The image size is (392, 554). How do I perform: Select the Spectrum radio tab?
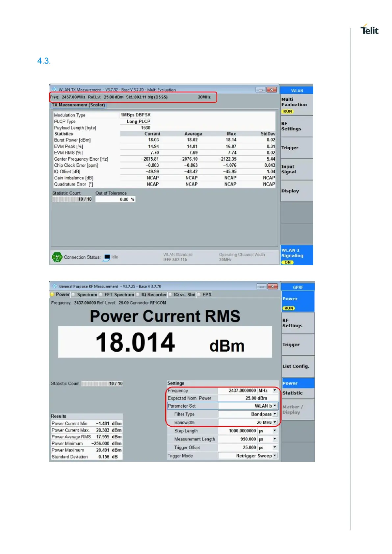click(x=84, y=294)
